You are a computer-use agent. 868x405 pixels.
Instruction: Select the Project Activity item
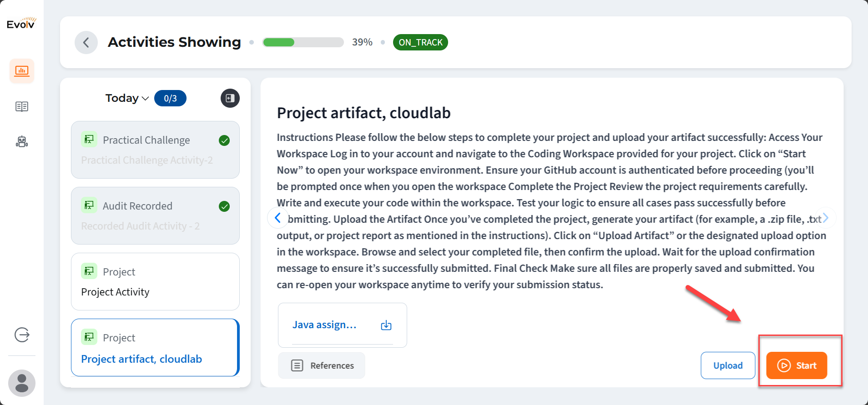click(x=155, y=281)
